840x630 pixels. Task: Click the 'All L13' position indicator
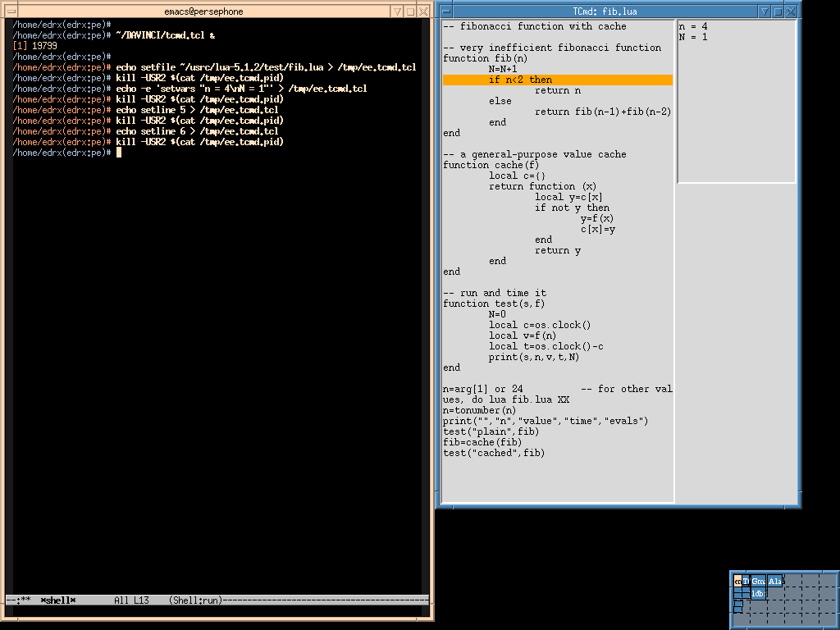pos(132,600)
